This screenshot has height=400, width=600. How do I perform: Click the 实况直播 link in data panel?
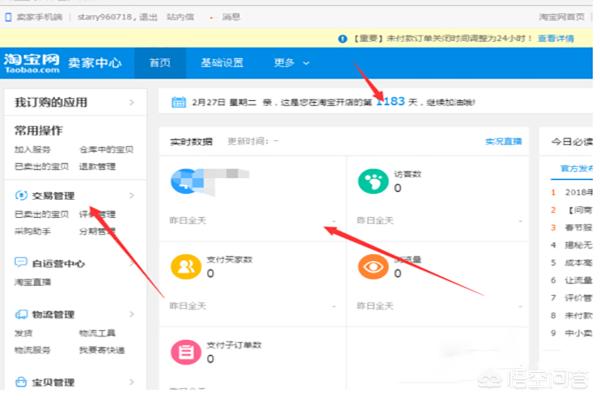(503, 142)
